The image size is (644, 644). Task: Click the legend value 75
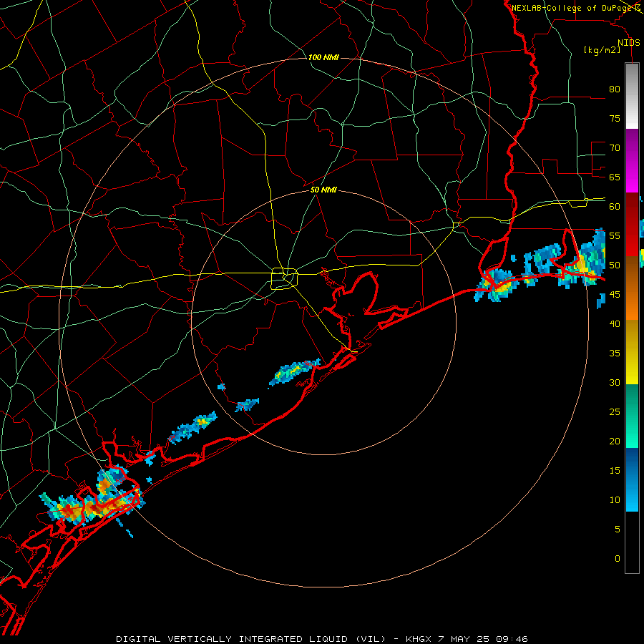pos(615,118)
